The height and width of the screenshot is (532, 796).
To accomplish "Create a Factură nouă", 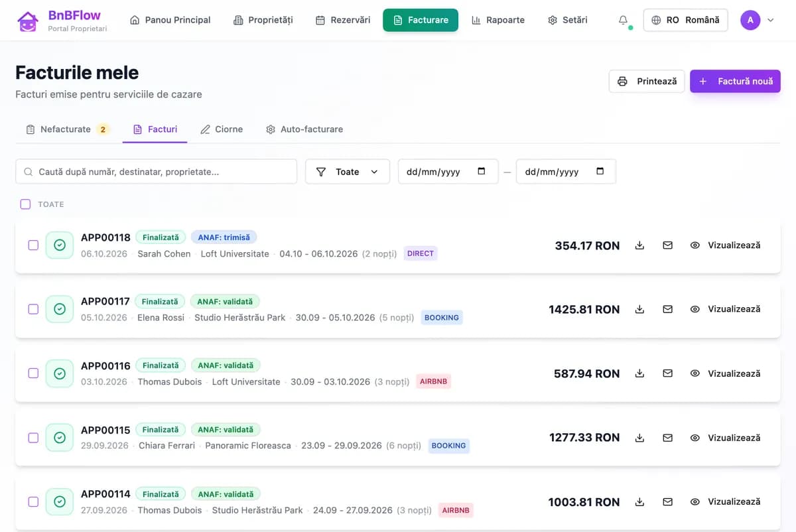I will click(x=735, y=81).
